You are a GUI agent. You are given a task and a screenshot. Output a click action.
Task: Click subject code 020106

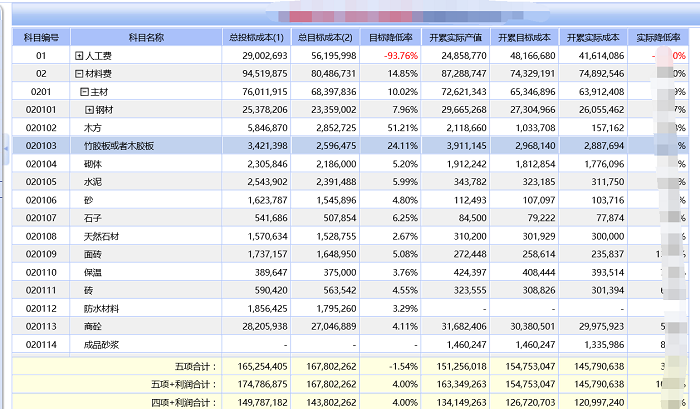point(41,200)
